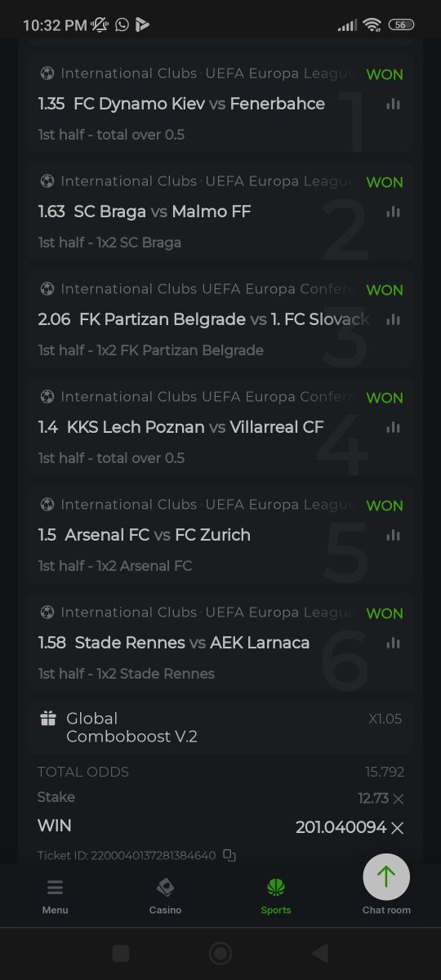Screen dimensions: 441x980
Task: Open stats icon for SC Braga vs Malmo FF
Action: pos(394,212)
